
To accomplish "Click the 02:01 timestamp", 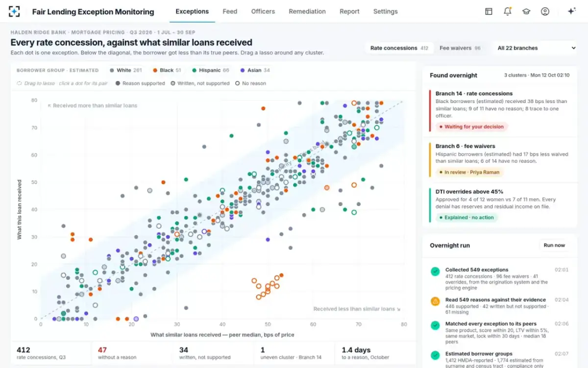I will tap(562, 270).
